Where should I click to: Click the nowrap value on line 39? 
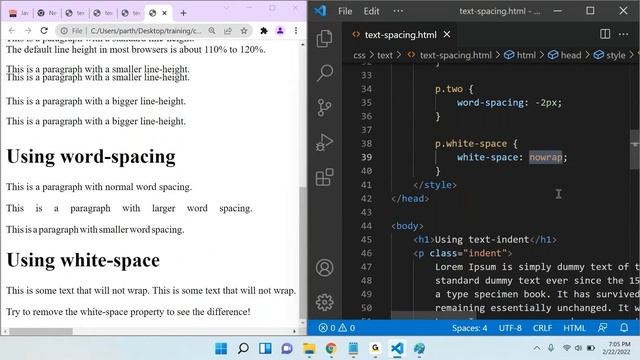(x=546, y=157)
